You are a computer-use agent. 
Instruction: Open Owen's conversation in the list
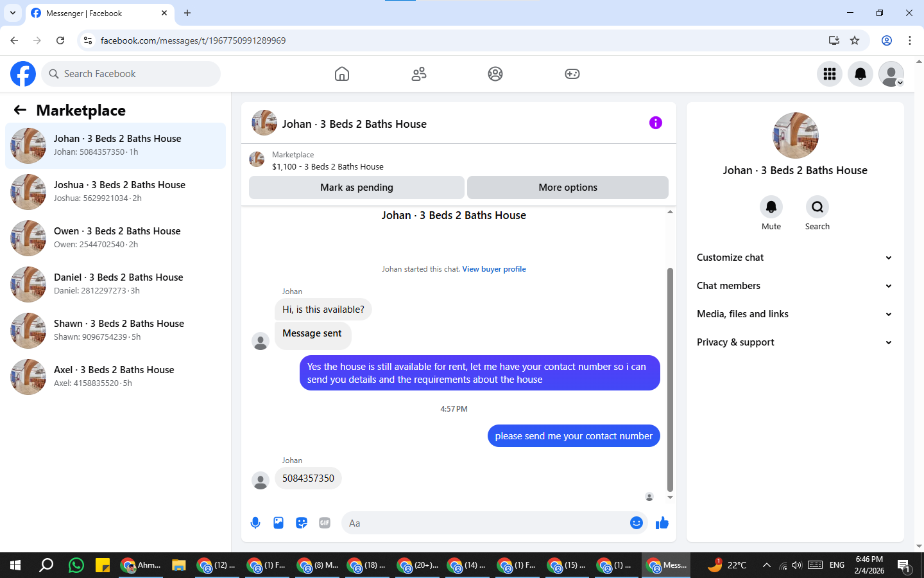coord(116,238)
